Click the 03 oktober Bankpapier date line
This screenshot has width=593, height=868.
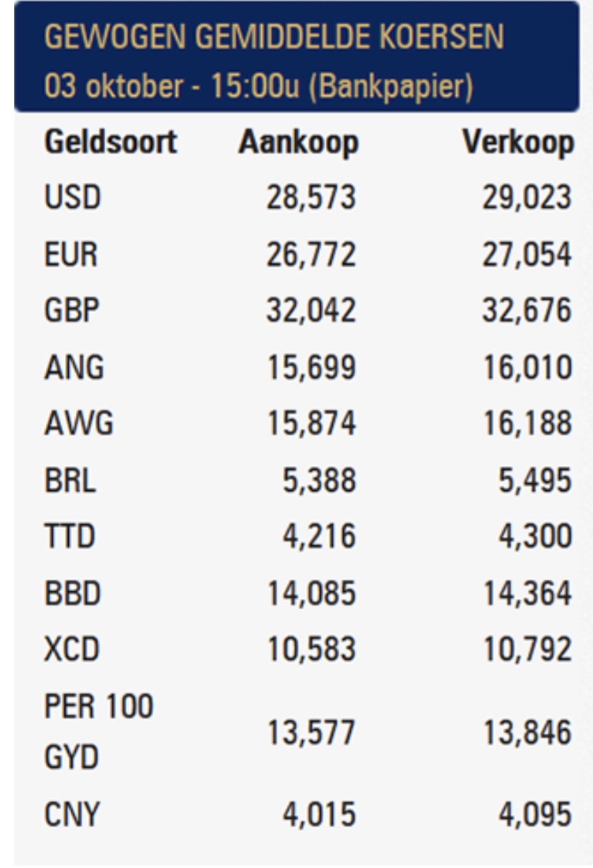[x=258, y=88]
